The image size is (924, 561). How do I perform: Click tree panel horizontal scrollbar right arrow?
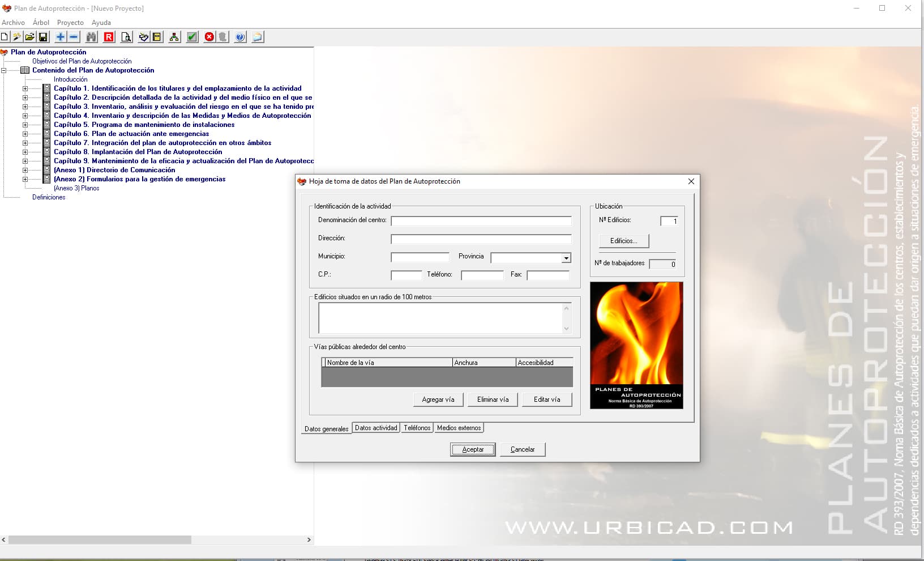click(x=309, y=540)
